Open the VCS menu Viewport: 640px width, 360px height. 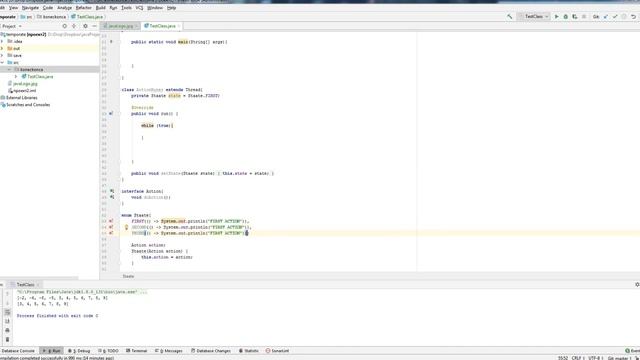coord(139,8)
